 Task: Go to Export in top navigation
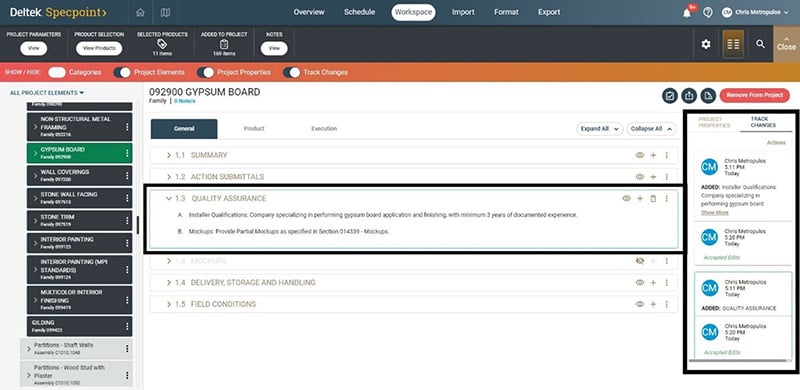(549, 12)
